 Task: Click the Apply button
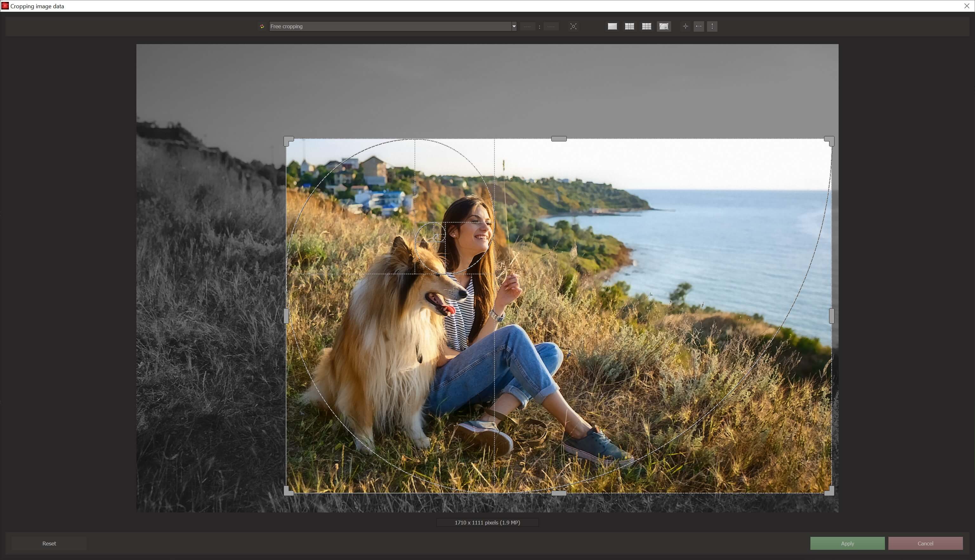pos(847,544)
